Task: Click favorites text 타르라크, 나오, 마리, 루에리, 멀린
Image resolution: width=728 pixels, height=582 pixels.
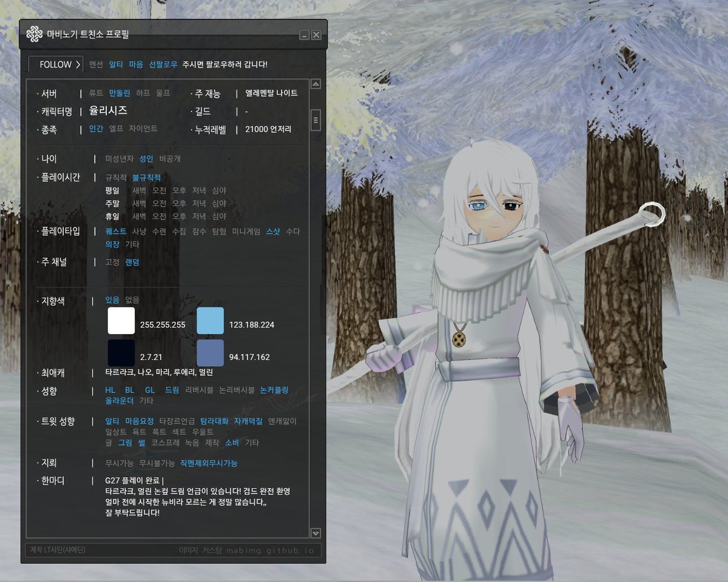Action: coord(159,372)
